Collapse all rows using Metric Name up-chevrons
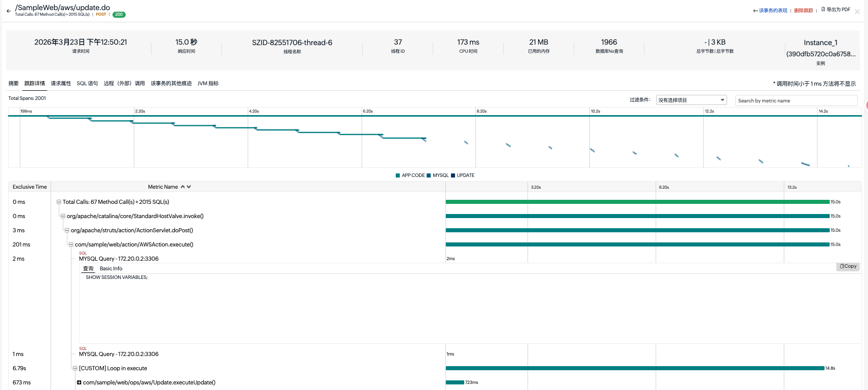The width and height of the screenshot is (868, 390). (x=183, y=187)
